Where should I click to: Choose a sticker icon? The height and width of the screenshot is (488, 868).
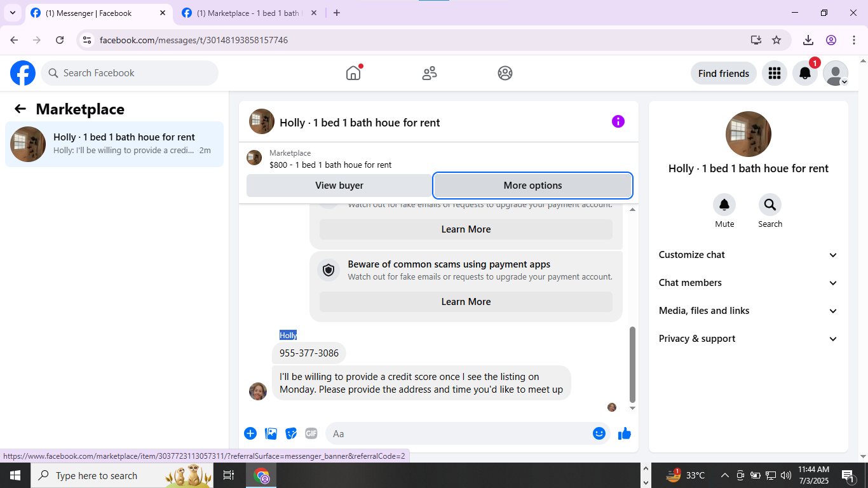(291, 433)
